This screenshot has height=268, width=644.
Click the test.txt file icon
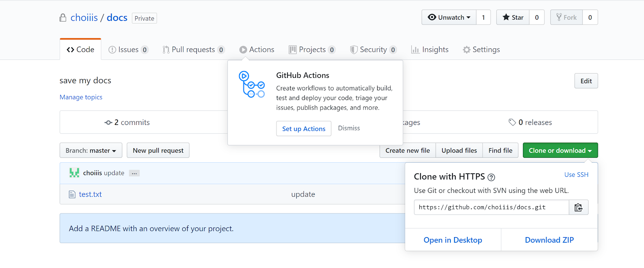click(72, 194)
